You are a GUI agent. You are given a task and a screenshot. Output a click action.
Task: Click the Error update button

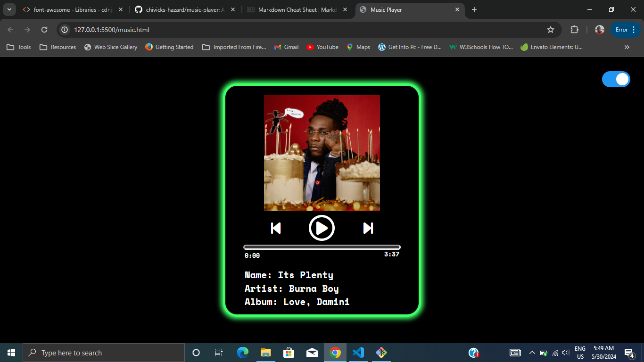pos(625,30)
